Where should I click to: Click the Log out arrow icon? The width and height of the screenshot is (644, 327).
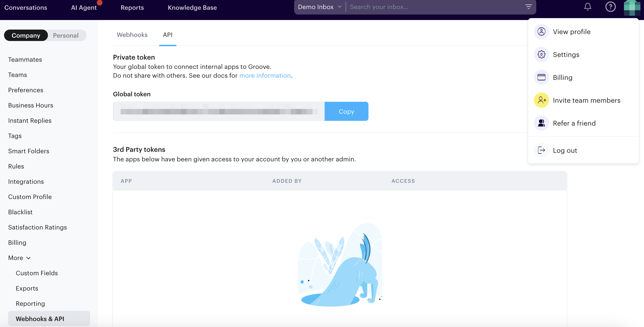point(541,150)
